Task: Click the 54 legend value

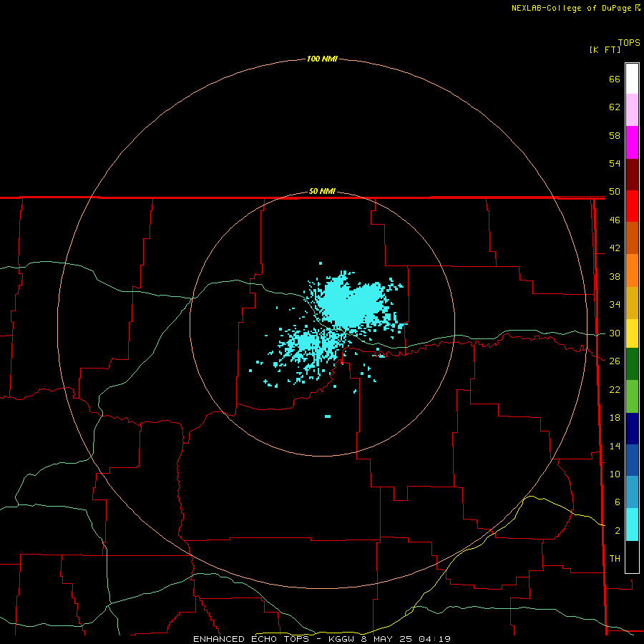Action: pos(615,163)
